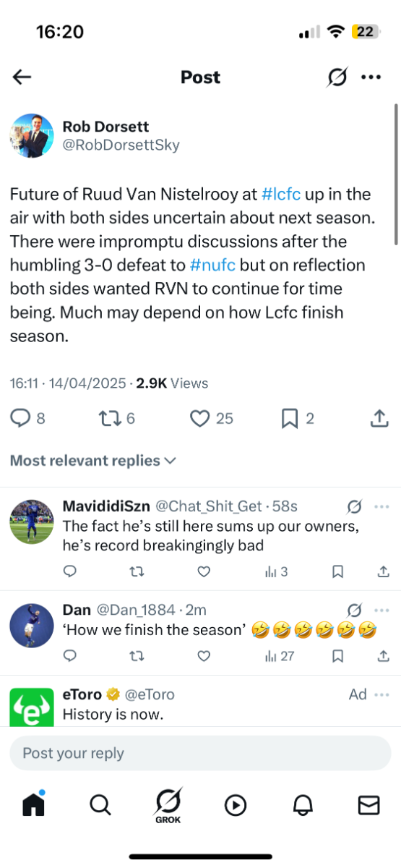Open the #nufc hashtag link
This screenshot has width=401, height=868.
212,265
